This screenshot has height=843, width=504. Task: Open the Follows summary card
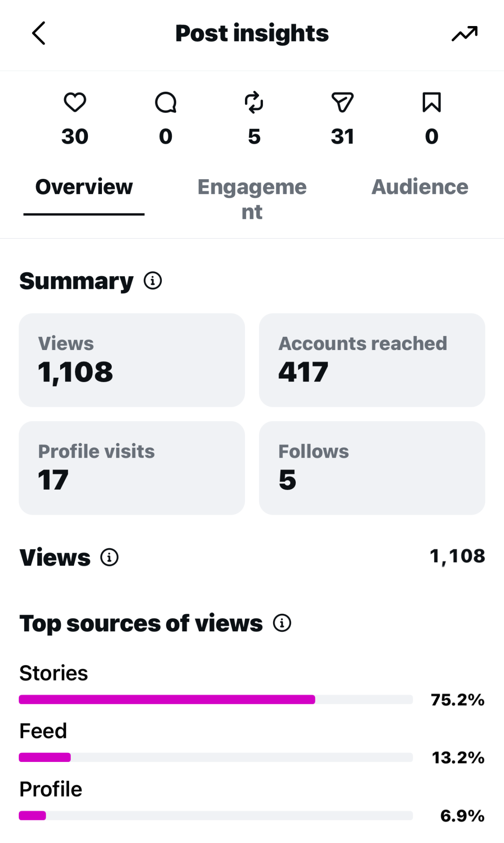tap(372, 468)
